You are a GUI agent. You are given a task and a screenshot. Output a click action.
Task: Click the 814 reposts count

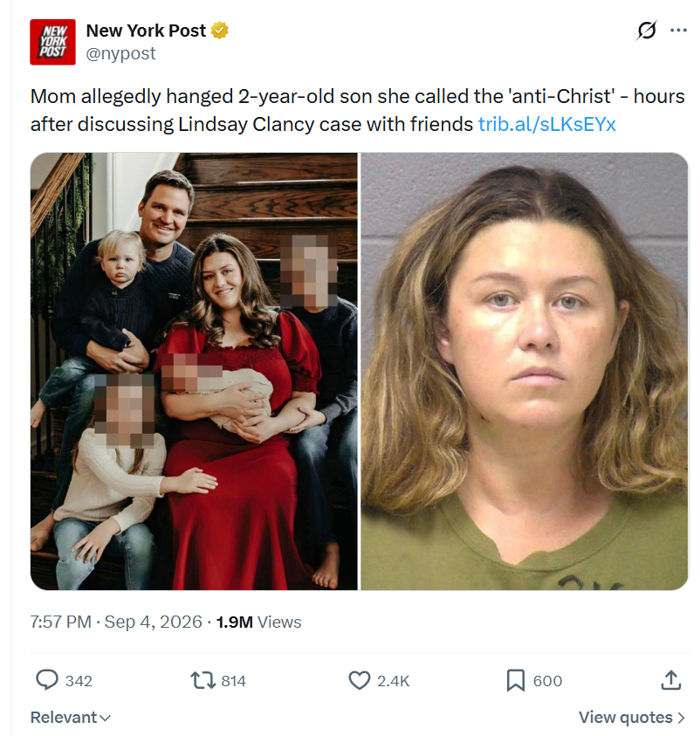click(x=234, y=681)
